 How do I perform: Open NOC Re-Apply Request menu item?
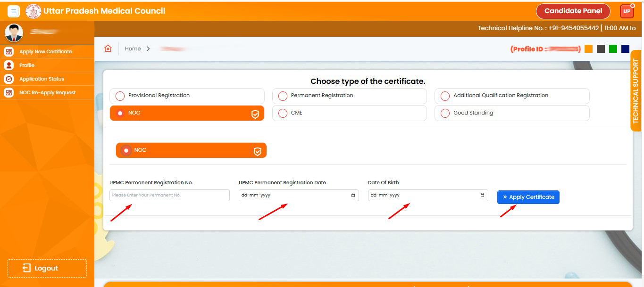(47, 92)
